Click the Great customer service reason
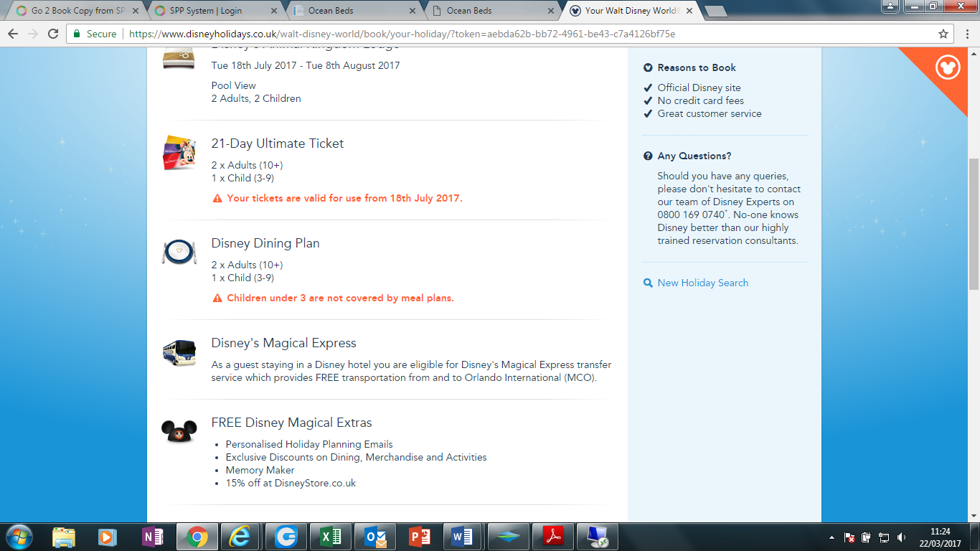This screenshot has height=551, width=980. pos(710,113)
